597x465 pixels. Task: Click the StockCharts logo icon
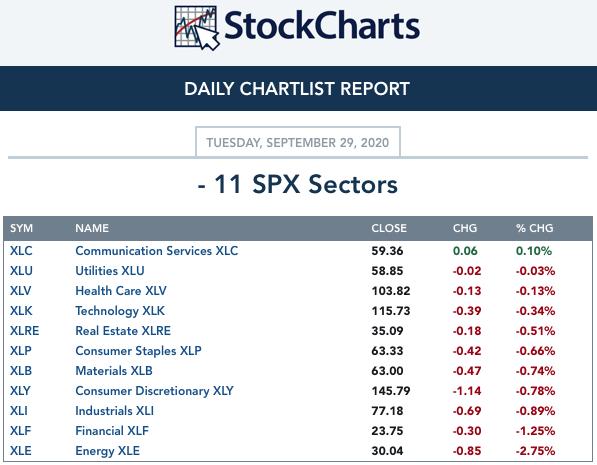coord(196,27)
